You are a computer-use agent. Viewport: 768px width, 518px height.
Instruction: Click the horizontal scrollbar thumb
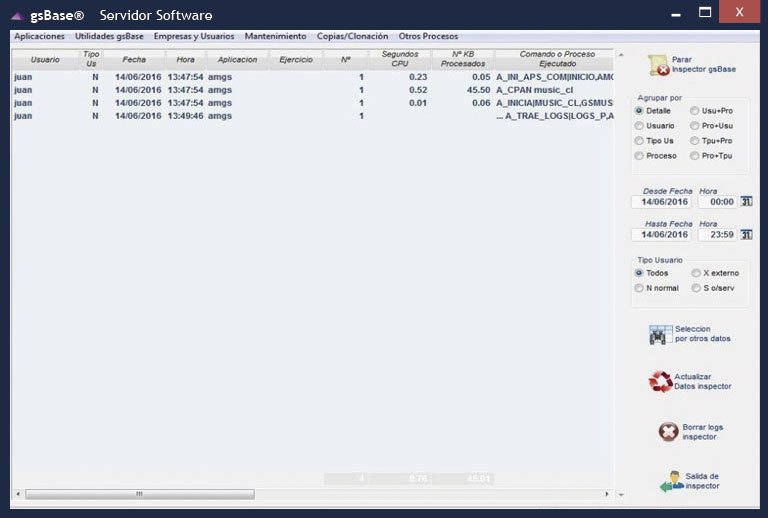coord(140,494)
